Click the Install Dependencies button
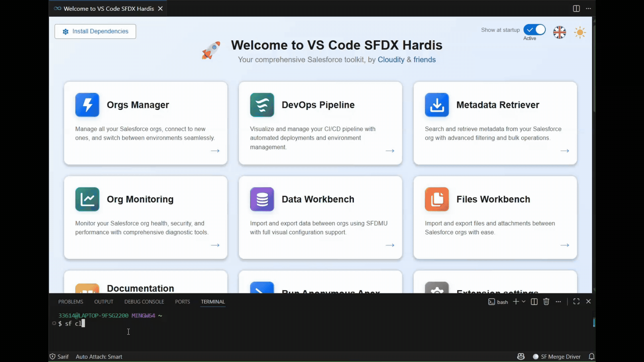The image size is (644, 362). coord(95,32)
